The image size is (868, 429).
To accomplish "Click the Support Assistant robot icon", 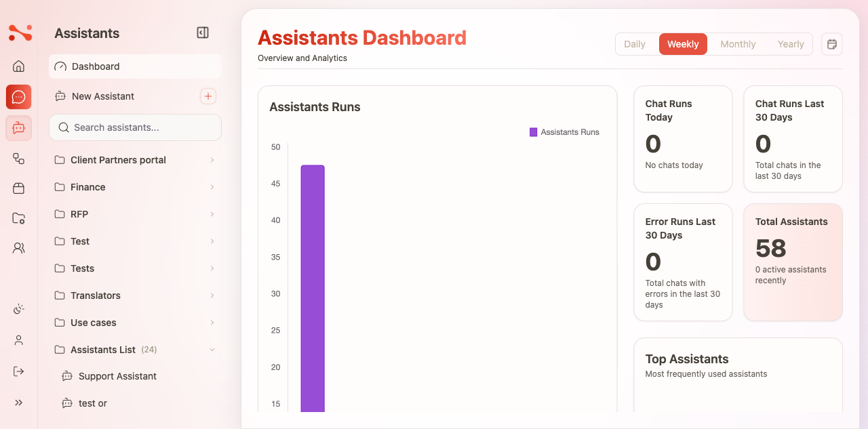I will pyautogui.click(x=67, y=376).
